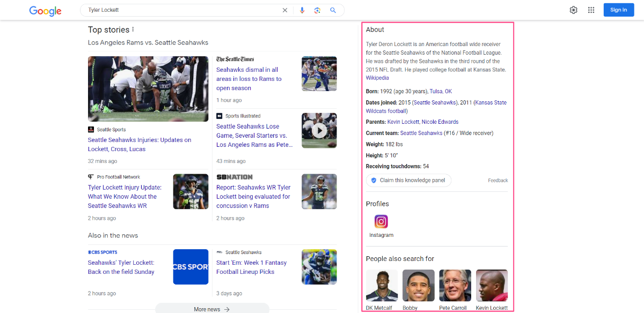Open the settings gear icon
Screen dimensions: 644x313
click(574, 10)
